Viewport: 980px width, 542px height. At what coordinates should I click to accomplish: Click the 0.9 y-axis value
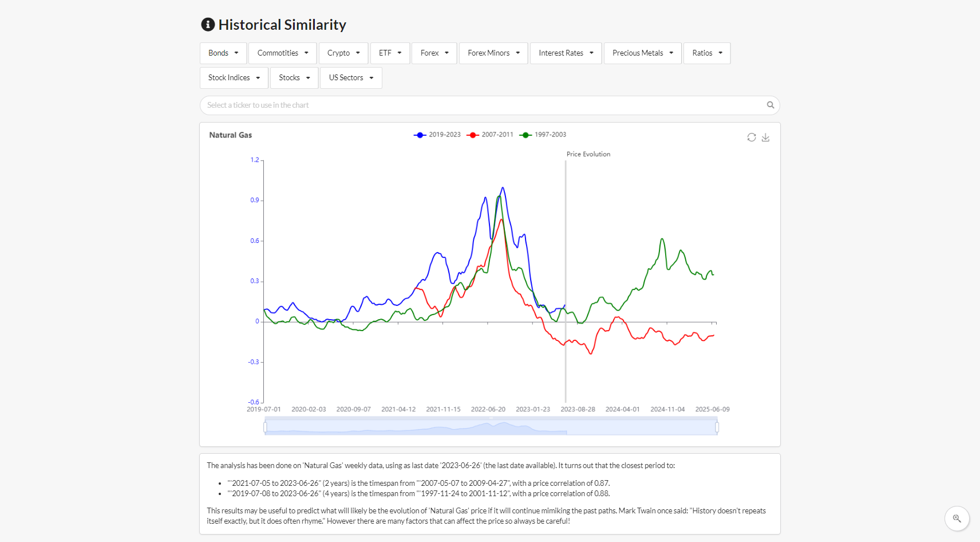click(x=255, y=200)
